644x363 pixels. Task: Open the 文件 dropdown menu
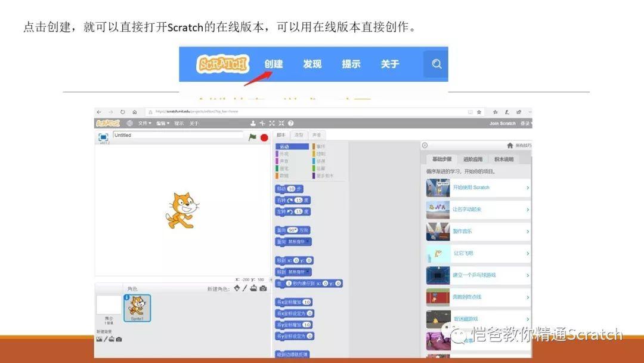[144, 124]
